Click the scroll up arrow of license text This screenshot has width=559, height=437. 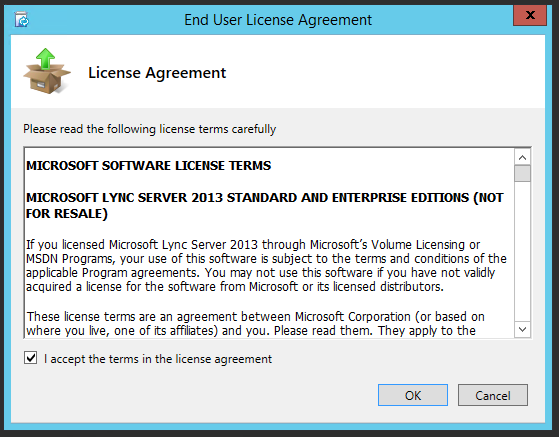[523, 157]
